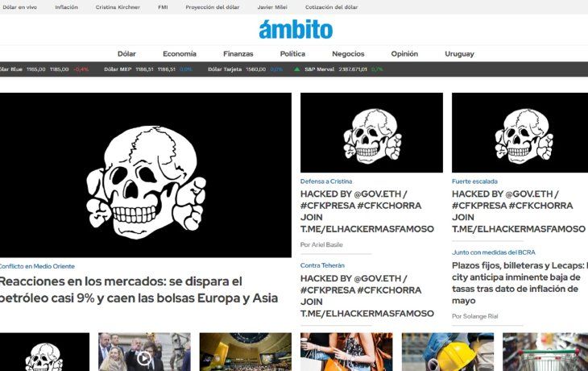Viewport: 588px width, 371px height.
Task: Open the large main story skull image
Action: click(x=146, y=175)
